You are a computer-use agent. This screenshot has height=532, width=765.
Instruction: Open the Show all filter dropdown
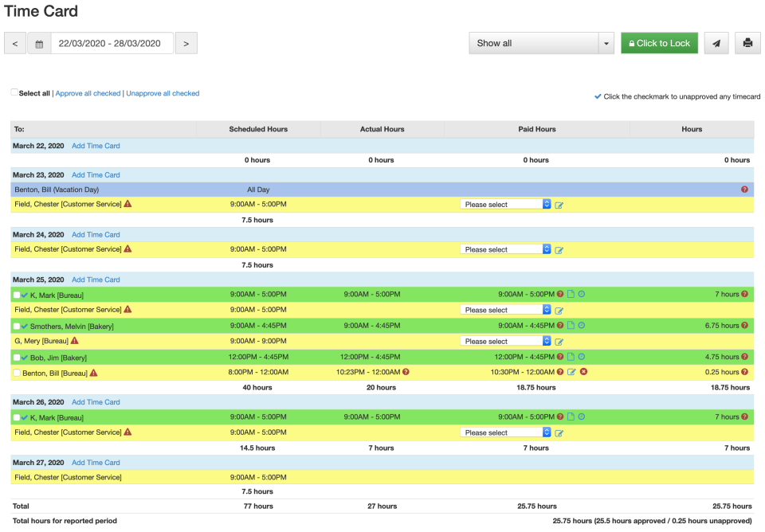541,43
